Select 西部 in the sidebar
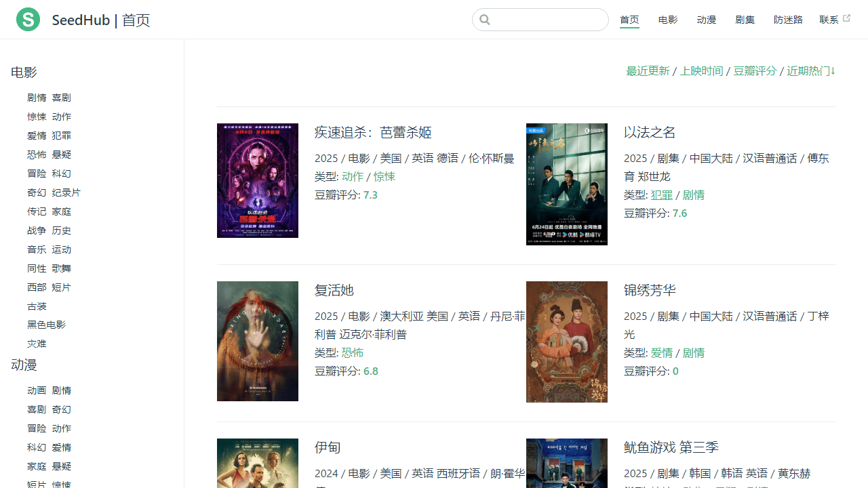 coord(37,287)
